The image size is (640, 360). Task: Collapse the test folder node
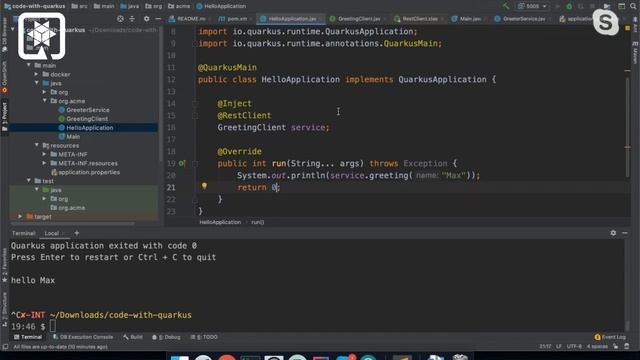(x=29, y=180)
